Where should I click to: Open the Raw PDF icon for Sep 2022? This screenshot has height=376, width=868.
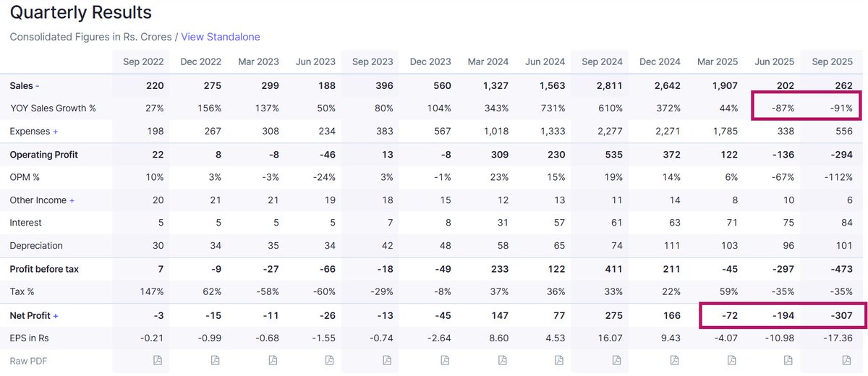coord(158,360)
